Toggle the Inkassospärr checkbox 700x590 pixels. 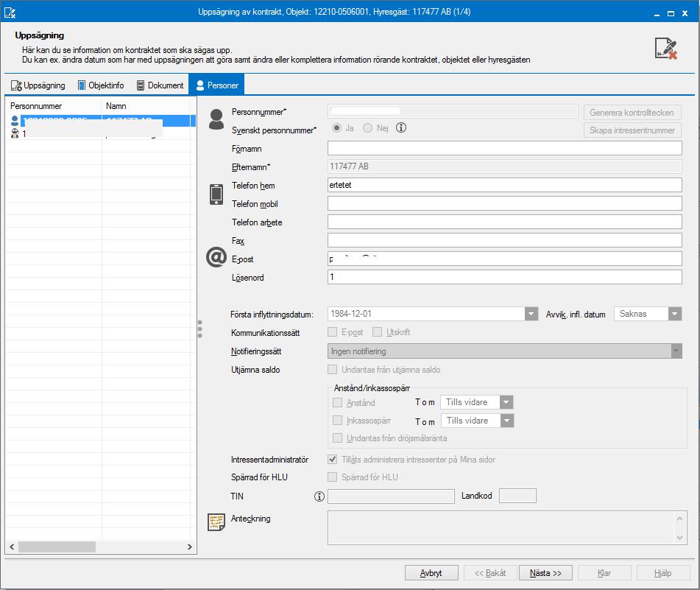tap(338, 421)
